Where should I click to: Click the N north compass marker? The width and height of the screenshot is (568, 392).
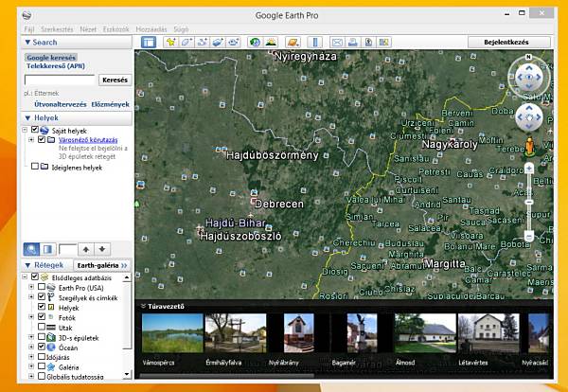[528, 57]
